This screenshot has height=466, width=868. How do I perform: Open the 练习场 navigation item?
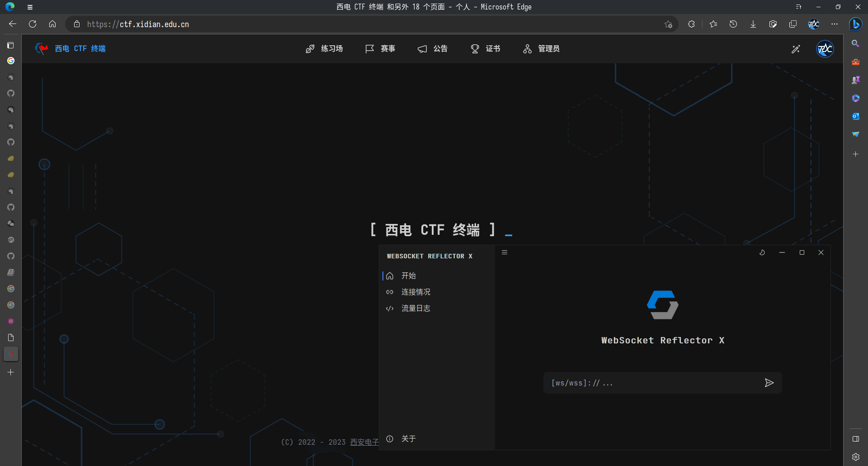click(x=324, y=49)
